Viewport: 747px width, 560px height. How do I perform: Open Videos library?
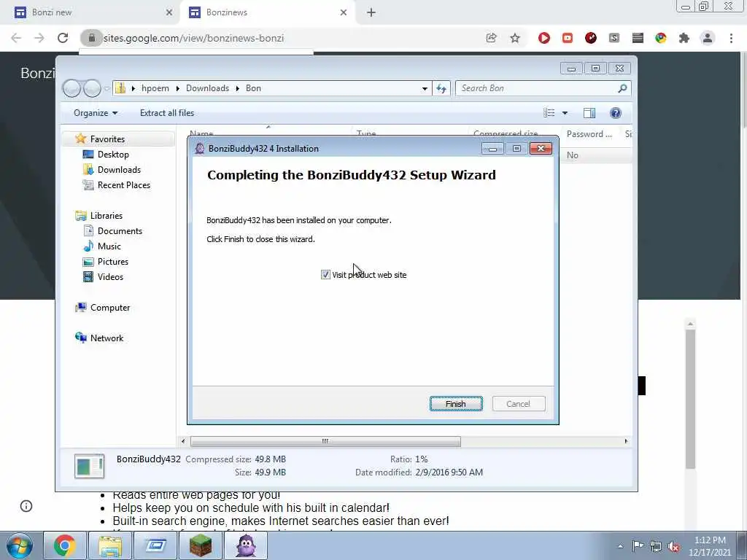tap(110, 276)
